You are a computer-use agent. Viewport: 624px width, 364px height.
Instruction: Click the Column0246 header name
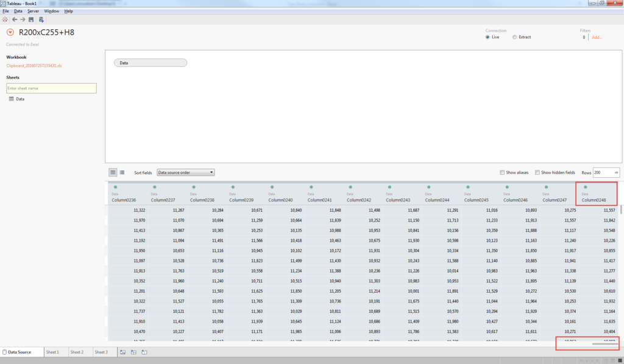(x=516, y=200)
